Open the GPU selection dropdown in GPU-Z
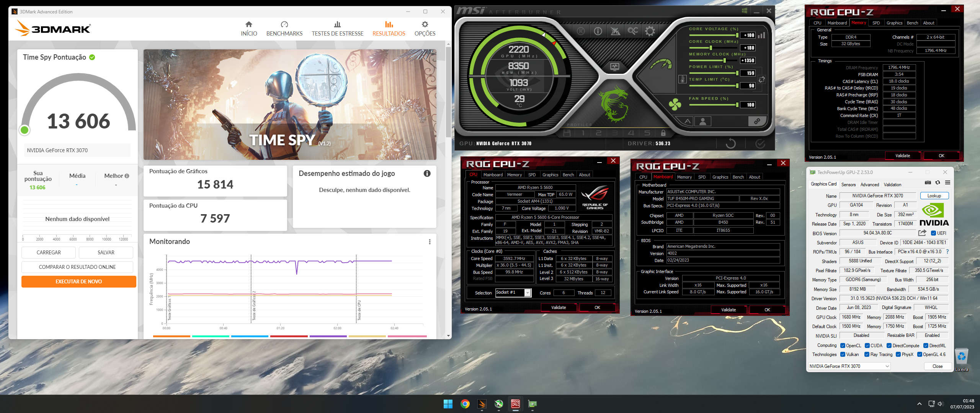Image resolution: width=980 pixels, height=413 pixels. [849, 366]
